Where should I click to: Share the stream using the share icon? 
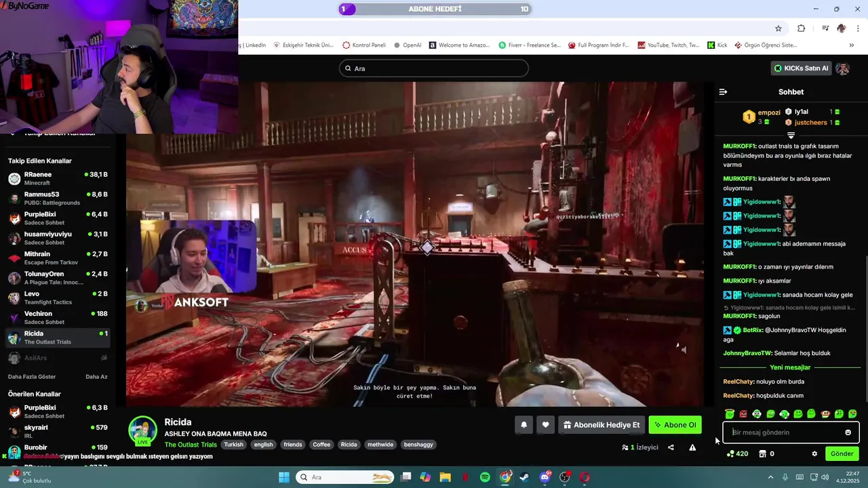point(671,447)
